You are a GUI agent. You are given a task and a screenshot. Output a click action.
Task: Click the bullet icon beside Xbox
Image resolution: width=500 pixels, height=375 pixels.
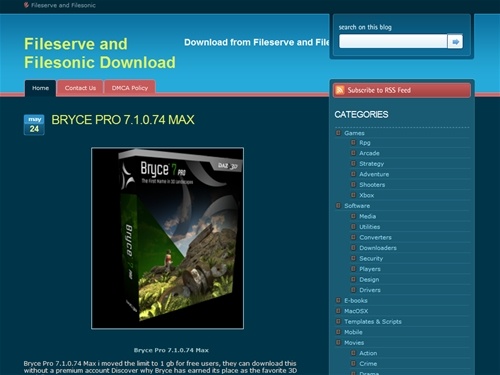click(x=353, y=195)
